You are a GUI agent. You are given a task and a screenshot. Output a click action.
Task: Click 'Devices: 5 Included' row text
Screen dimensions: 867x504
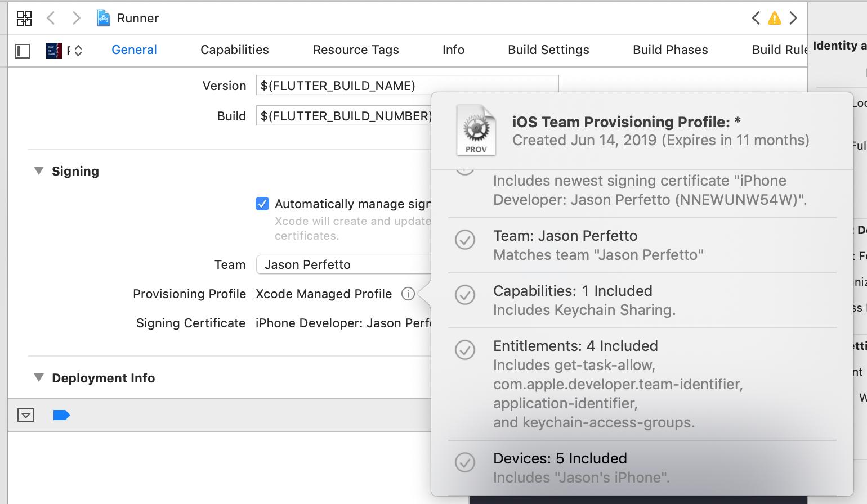click(x=560, y=458)
